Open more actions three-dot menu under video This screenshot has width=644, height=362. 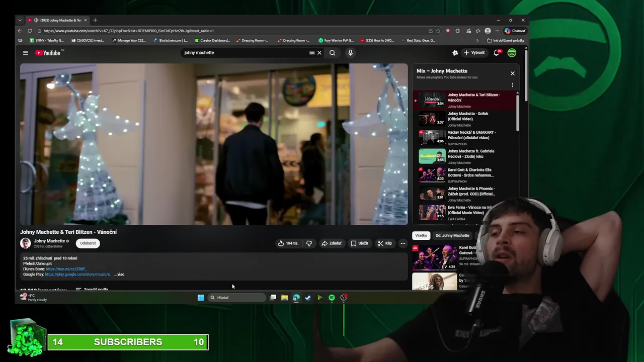click(x=403, y=243)
